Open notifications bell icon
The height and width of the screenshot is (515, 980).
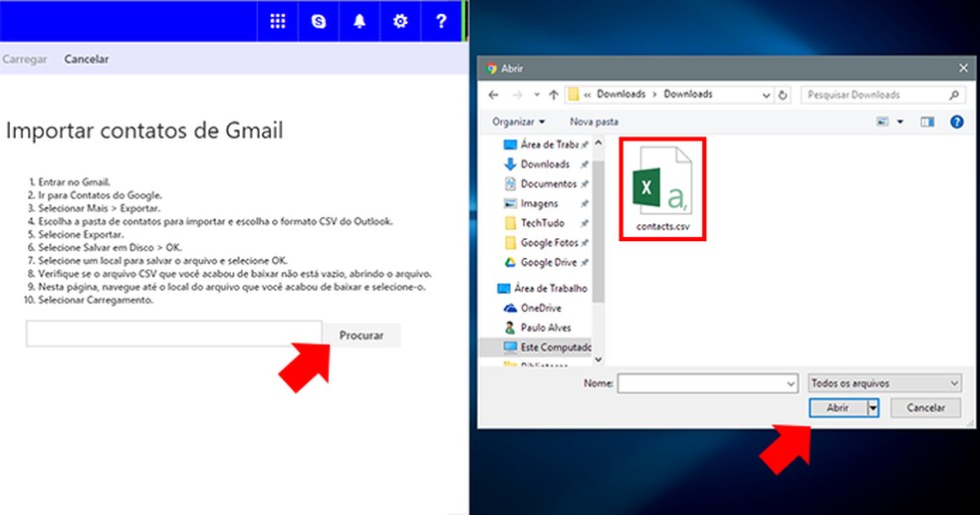[360, 21]
